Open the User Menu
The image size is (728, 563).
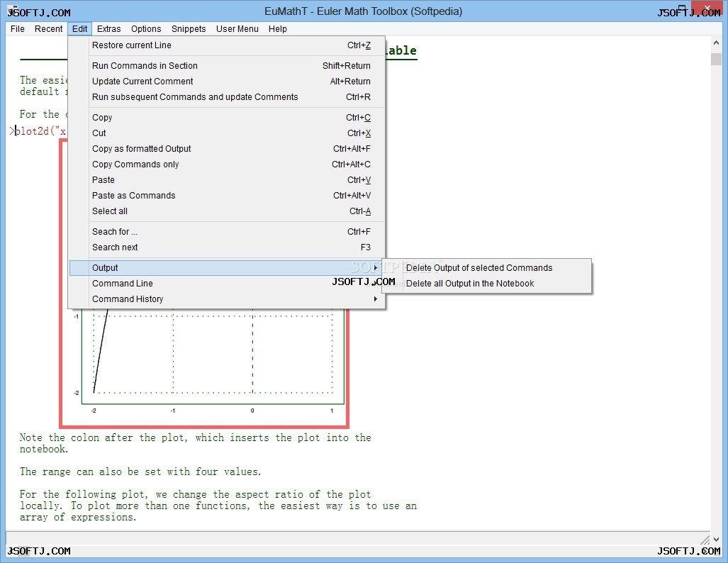pos(237,29)
